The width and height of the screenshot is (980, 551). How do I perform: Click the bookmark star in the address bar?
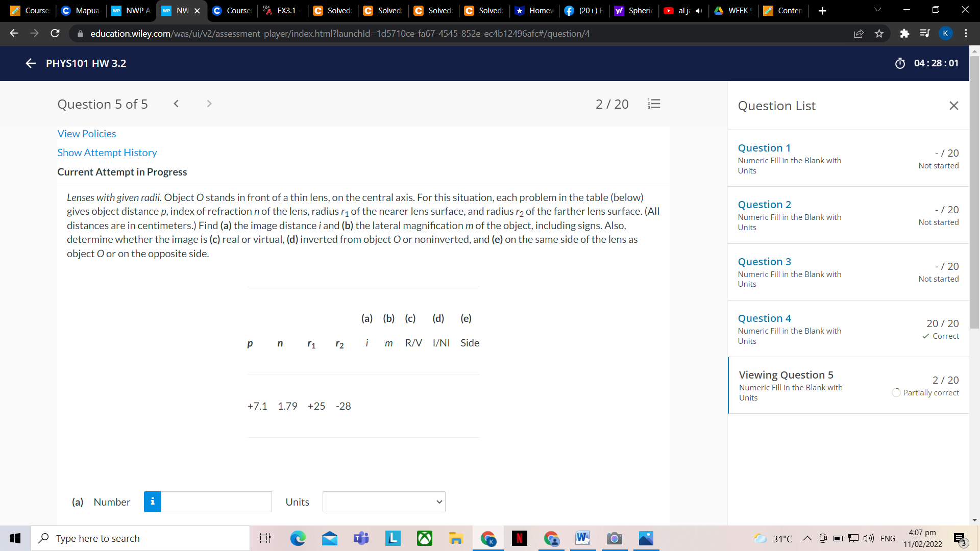(879, 33)
